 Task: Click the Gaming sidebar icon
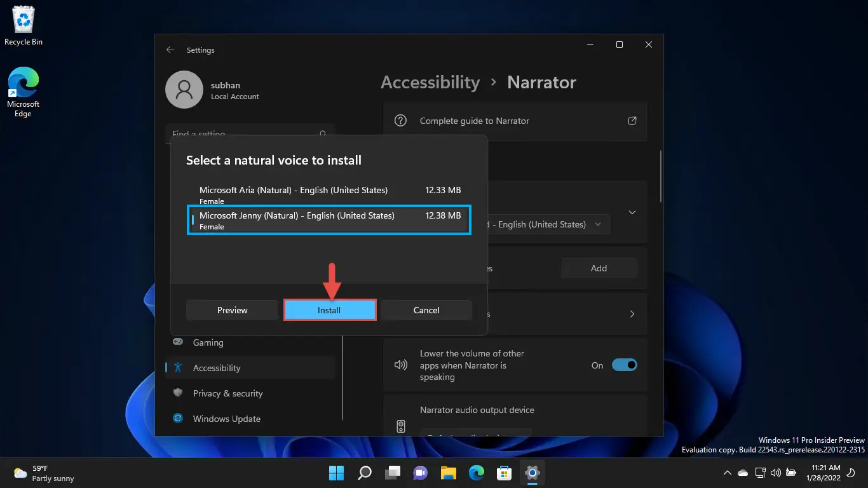tap(179, 342)
